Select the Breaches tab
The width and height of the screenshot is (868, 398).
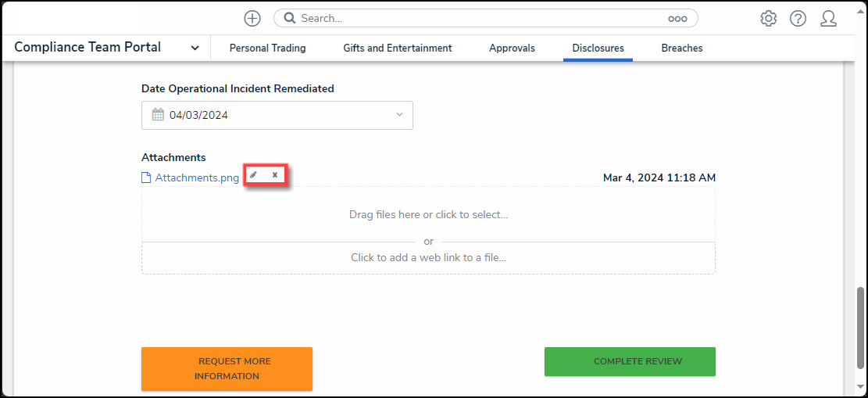(681, 48)
